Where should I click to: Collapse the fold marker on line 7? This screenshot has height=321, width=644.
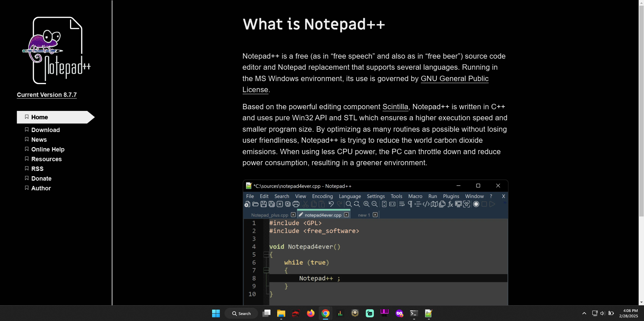pos(266,270)
